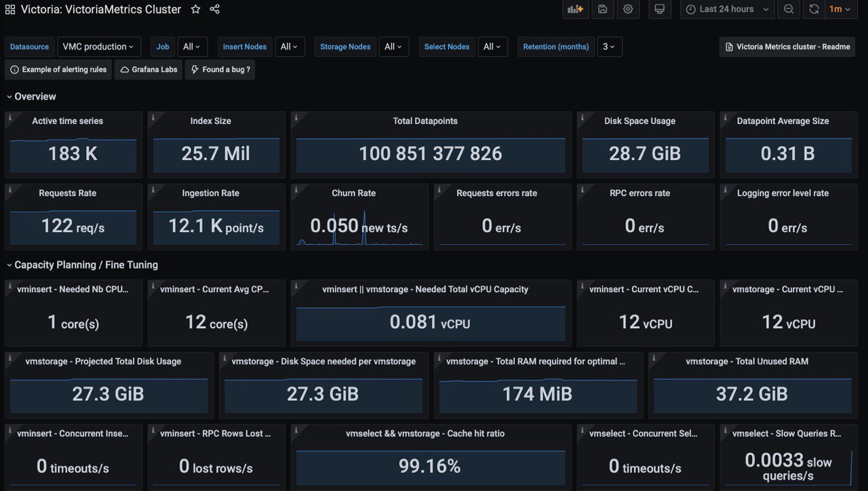868x491 pixels.
Task: Click the 0.31 B datapoint size value
Action: pos(788,153)
